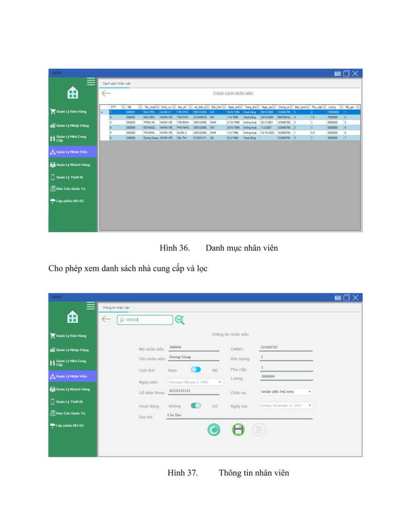Open the Mã column filter dropdown
Screen dimensions: 411x532
coord(141,106)
